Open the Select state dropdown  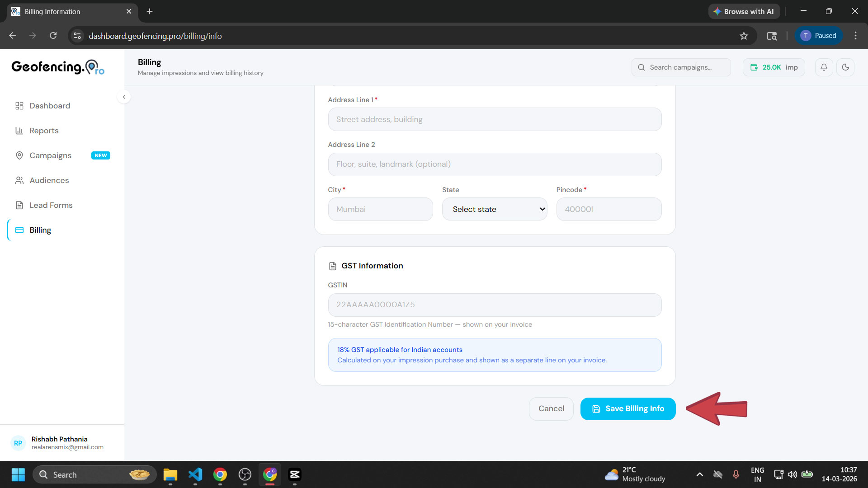(495, 209)
